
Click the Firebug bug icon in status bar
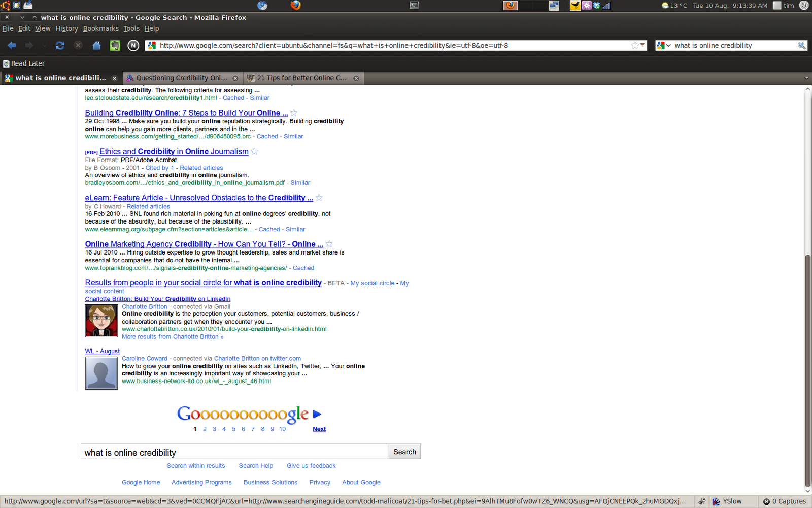(701, 501)
